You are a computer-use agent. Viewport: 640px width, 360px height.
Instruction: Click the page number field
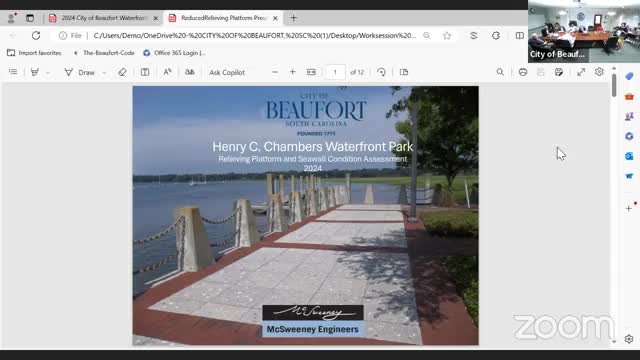335,72
